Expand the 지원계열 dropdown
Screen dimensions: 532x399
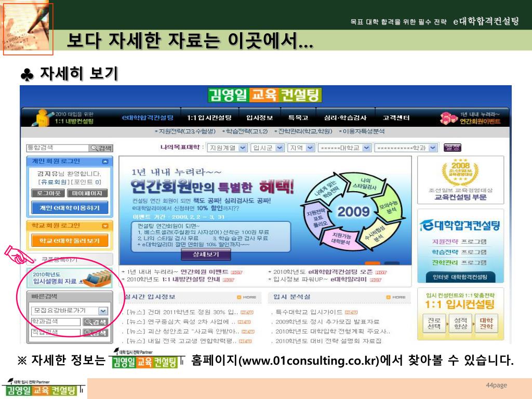pos(227,148)
